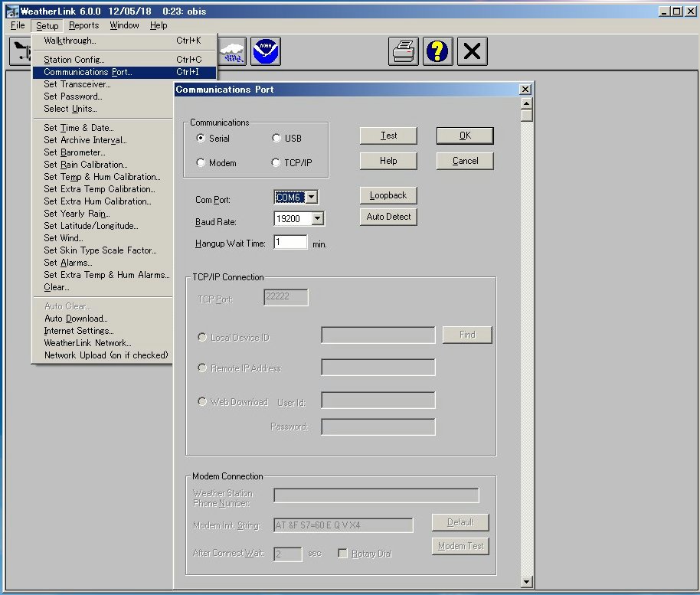Click the dialog scrollbar thumb
700x595 pixels.
[527, 116]
